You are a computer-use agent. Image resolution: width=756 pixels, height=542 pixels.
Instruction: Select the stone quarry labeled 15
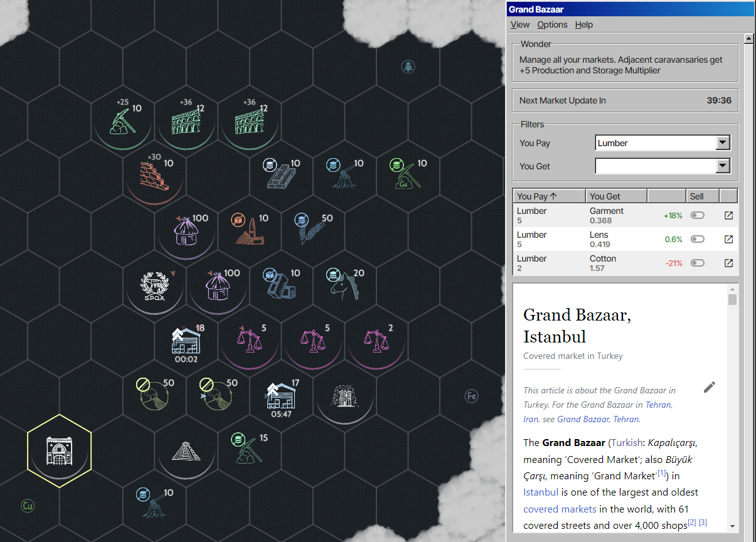pos(250,449)
